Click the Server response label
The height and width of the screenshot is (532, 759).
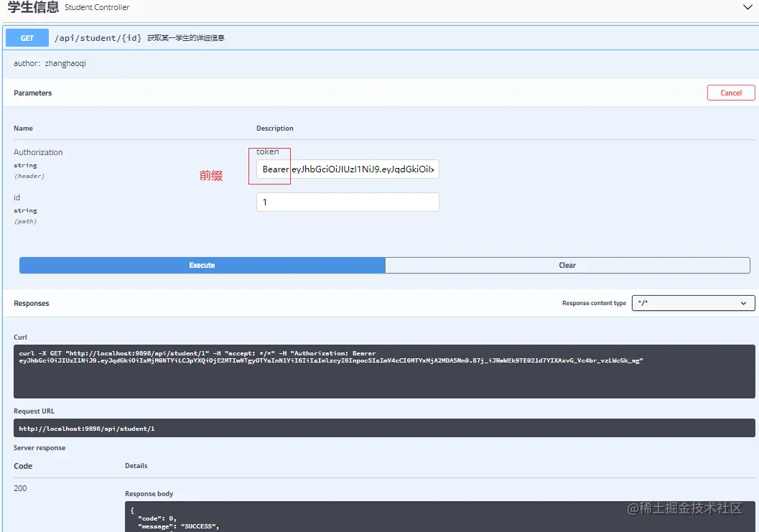[39, 448]
